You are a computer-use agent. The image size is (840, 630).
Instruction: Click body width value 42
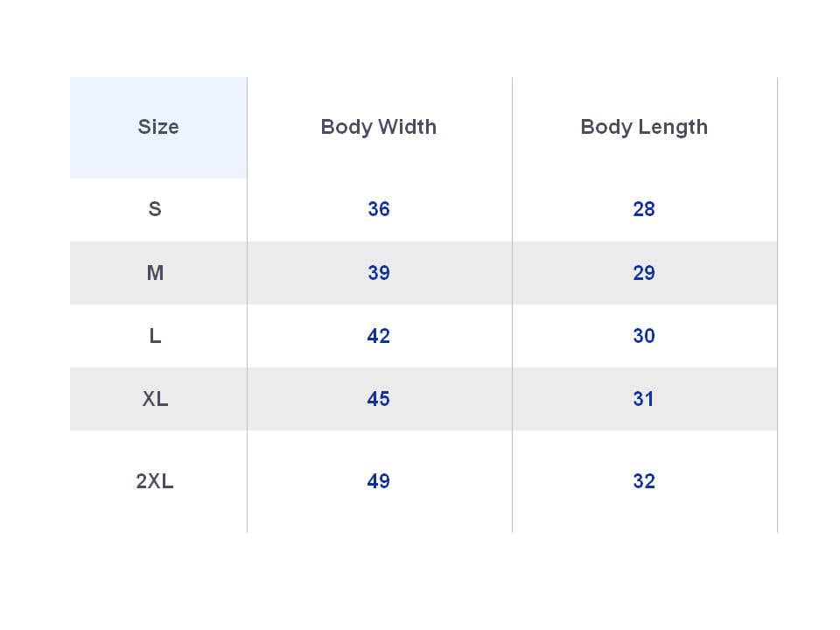[379, 336]
